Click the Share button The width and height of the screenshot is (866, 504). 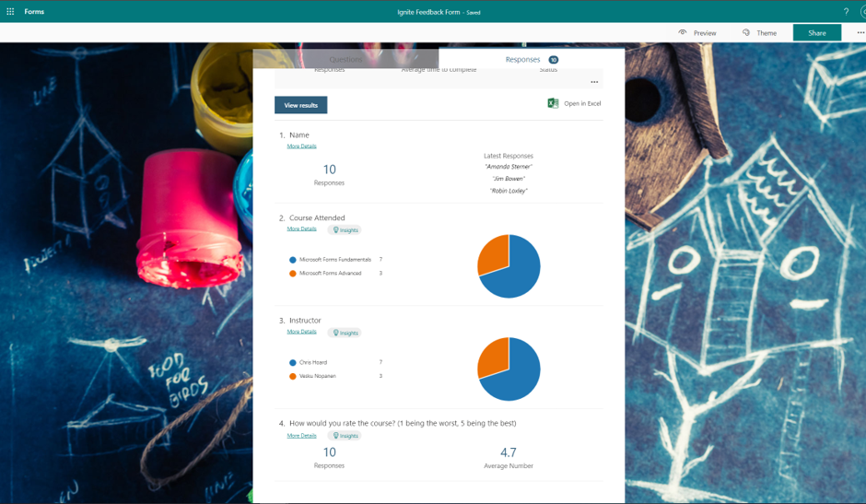817,32
